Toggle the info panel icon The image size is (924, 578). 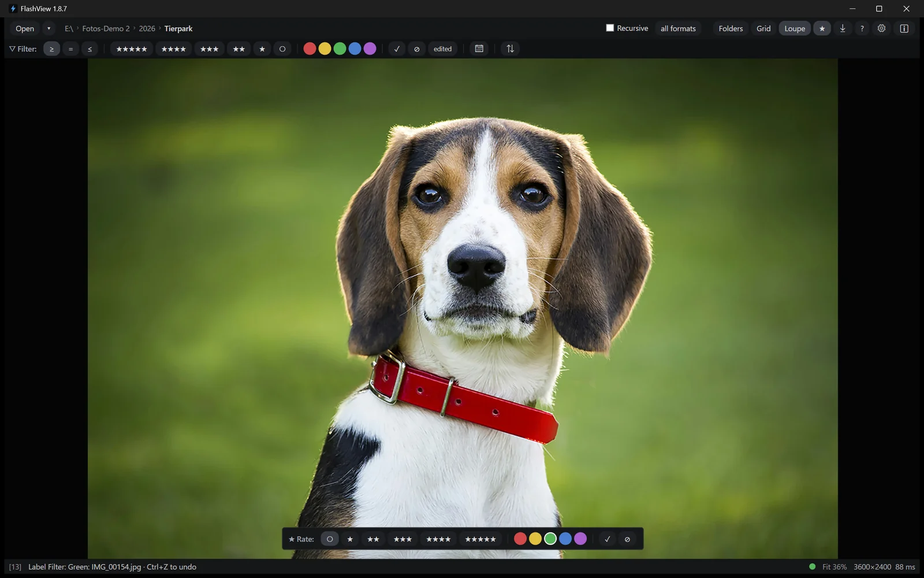click(x=904, y=28)
